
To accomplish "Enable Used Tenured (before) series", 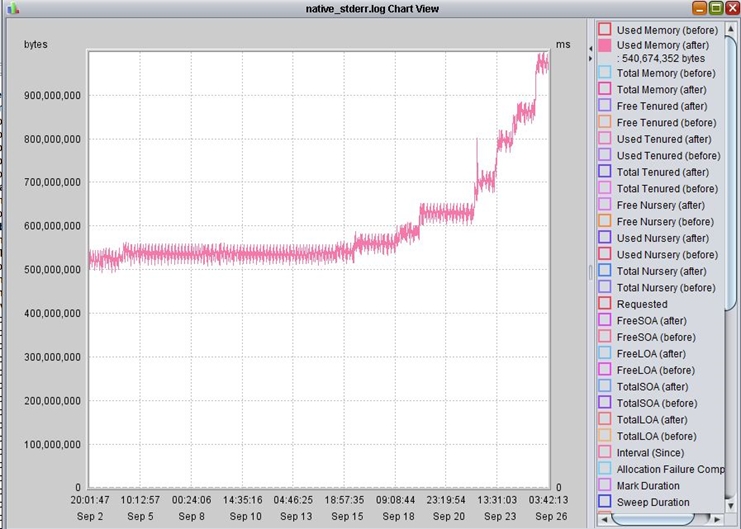I will (x=604, y=155).
